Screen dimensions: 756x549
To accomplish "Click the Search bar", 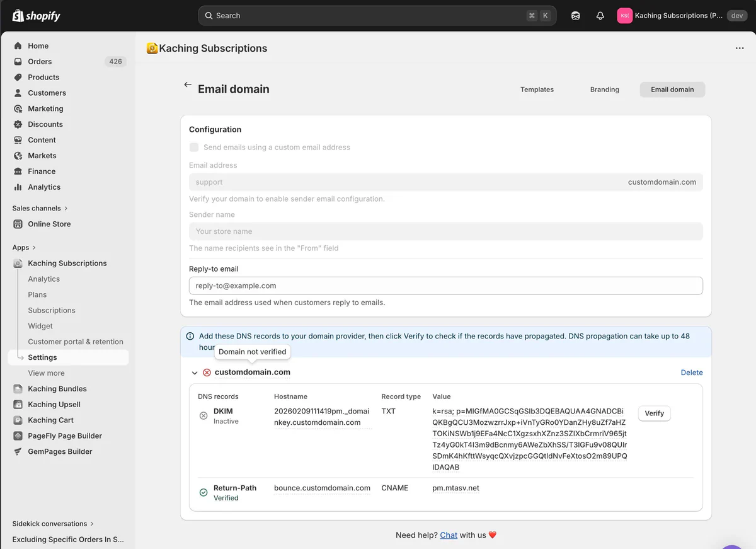I will (377, 16).
